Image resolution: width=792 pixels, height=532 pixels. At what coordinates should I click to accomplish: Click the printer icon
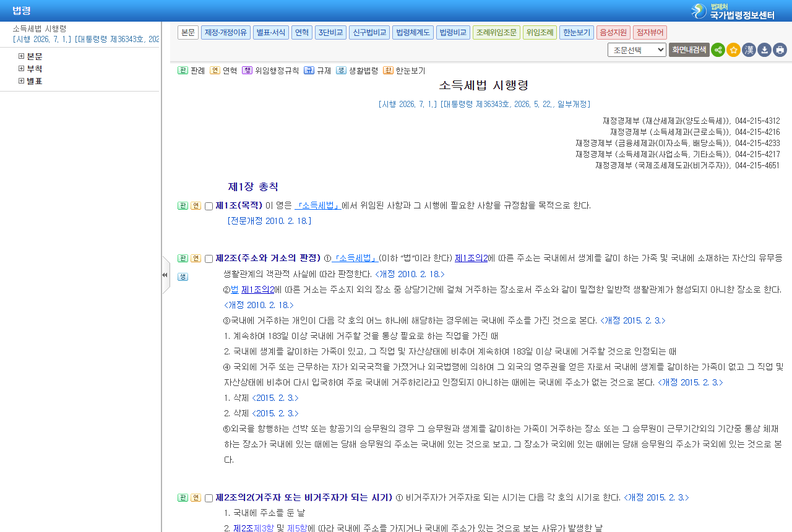click(x=780, y=50)
